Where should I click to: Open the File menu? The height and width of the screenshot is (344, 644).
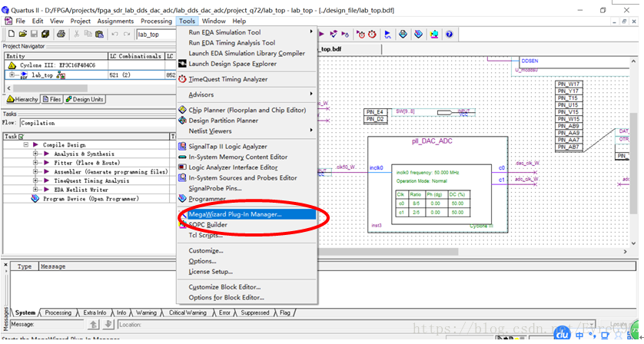click(20, 21)
